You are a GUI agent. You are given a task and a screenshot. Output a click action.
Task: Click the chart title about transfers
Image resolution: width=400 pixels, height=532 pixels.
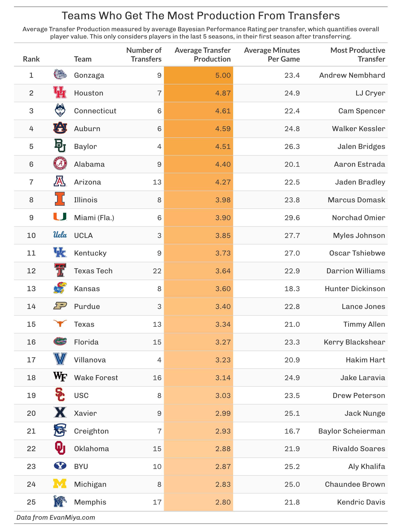[x=200, y=16]
